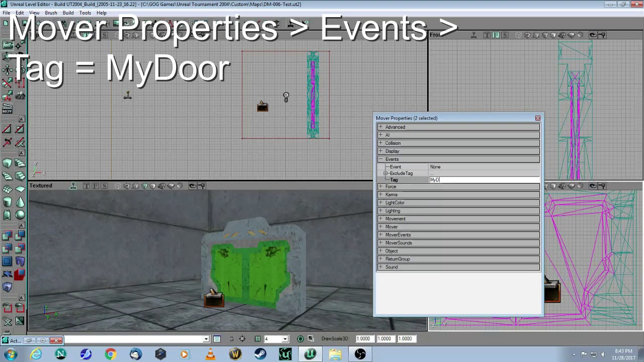The width and height of the screenshot is (644, 362).
Task: Collapse the Events property category
Action: tap(380, 159)
